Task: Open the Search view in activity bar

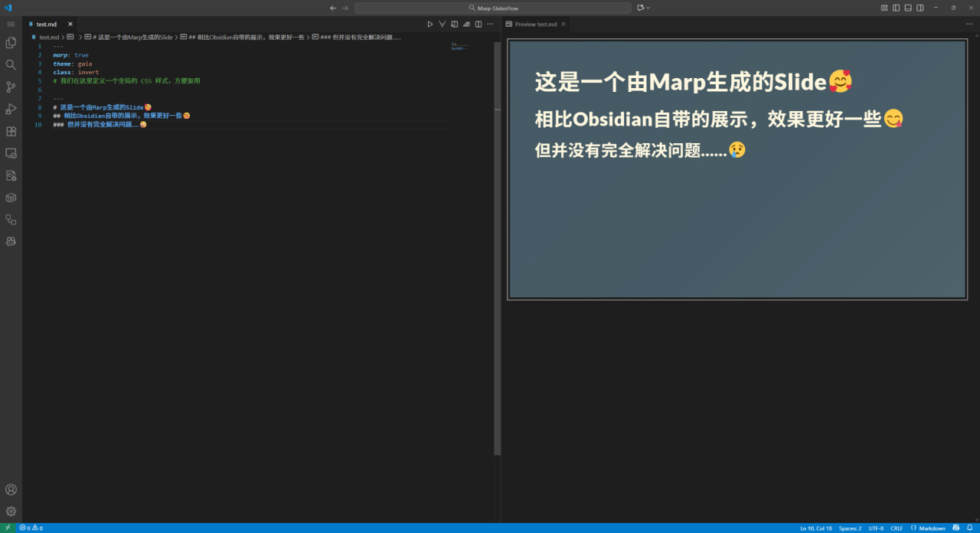Action: pyautogui.click(x=11, y=65)
